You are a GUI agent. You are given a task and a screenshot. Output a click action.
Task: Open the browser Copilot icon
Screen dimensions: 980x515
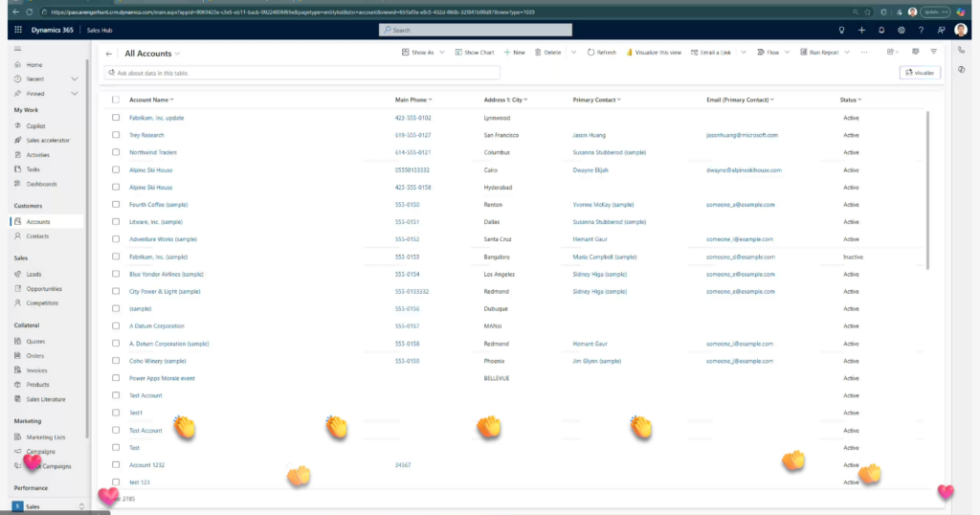tap(961, 11)
